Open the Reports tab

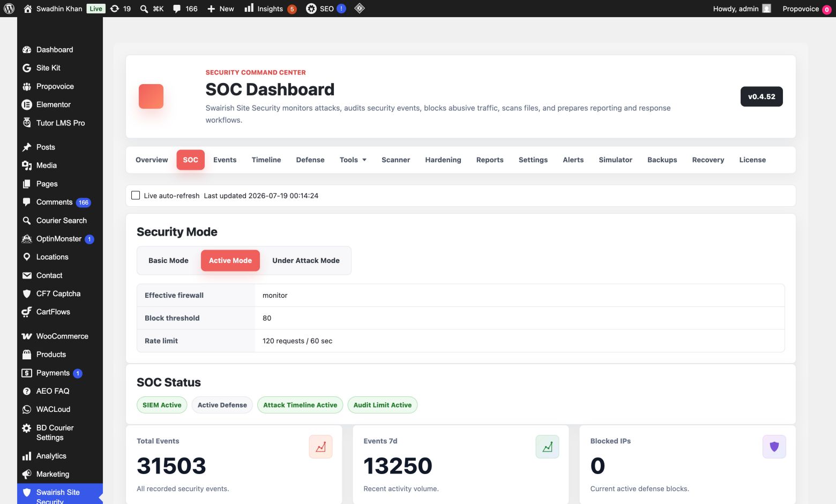tap(490, 160)
